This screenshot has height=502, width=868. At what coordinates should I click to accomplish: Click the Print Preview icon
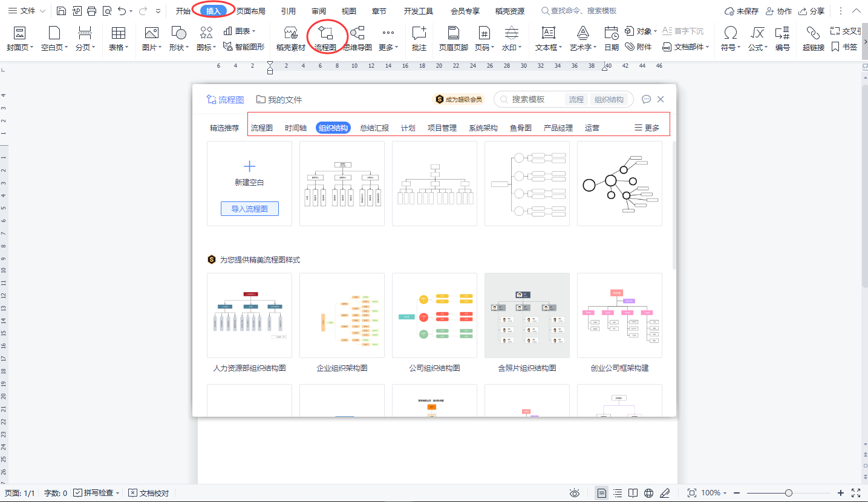point(107,11)
